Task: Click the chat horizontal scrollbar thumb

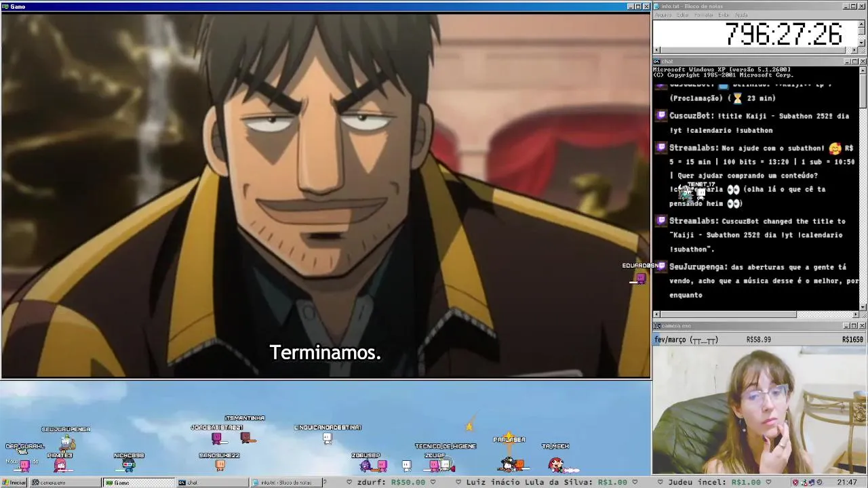Action: [728, 314]
